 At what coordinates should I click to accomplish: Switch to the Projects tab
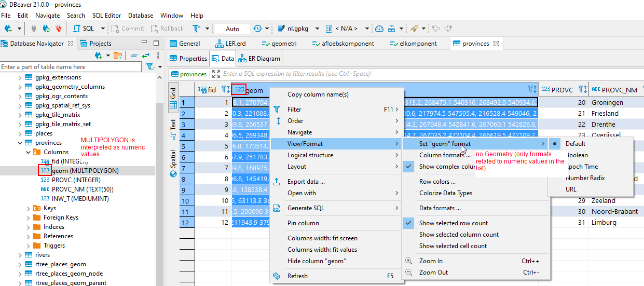click(96, 44)
